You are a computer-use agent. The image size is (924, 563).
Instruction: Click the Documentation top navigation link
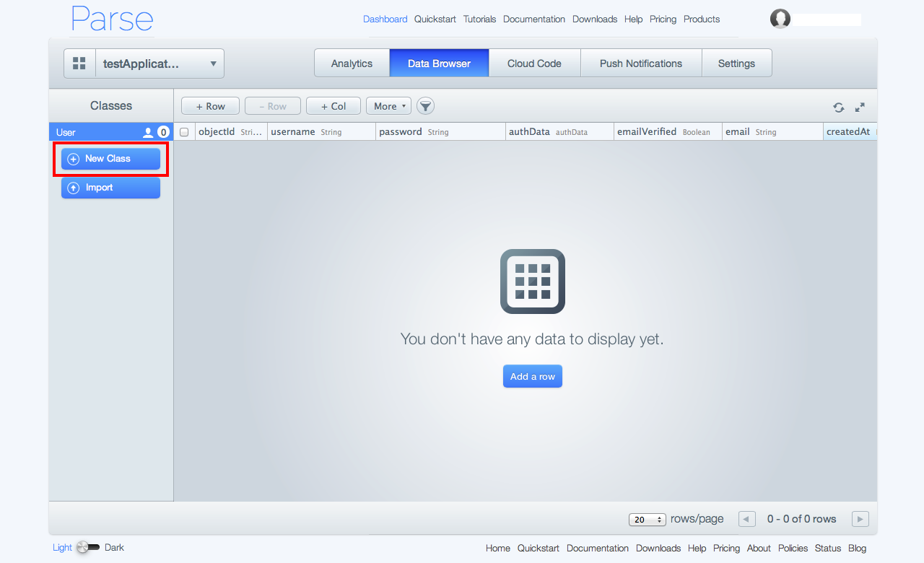tap(534, 19)
